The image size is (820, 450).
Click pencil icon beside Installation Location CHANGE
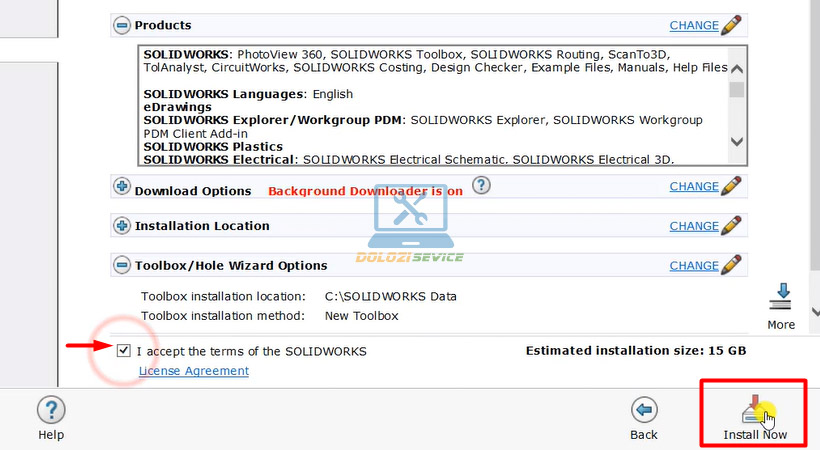click(731, 226)
